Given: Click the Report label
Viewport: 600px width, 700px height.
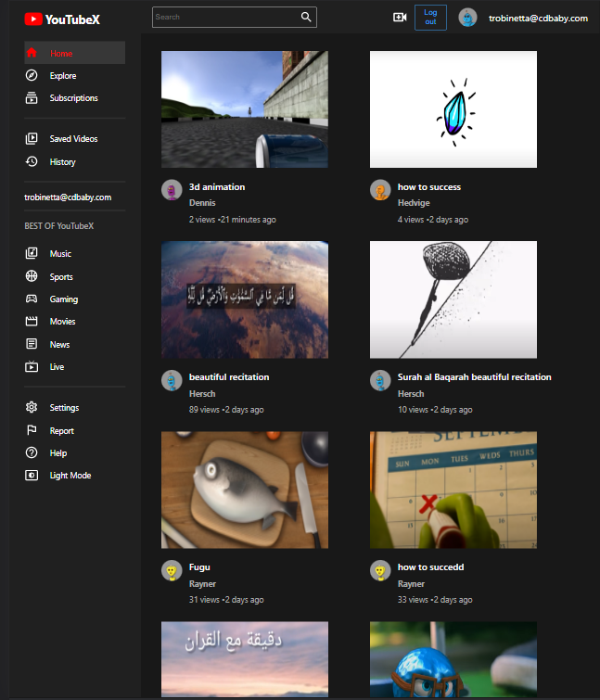Looking at the screenshot, I should point(61,431).
